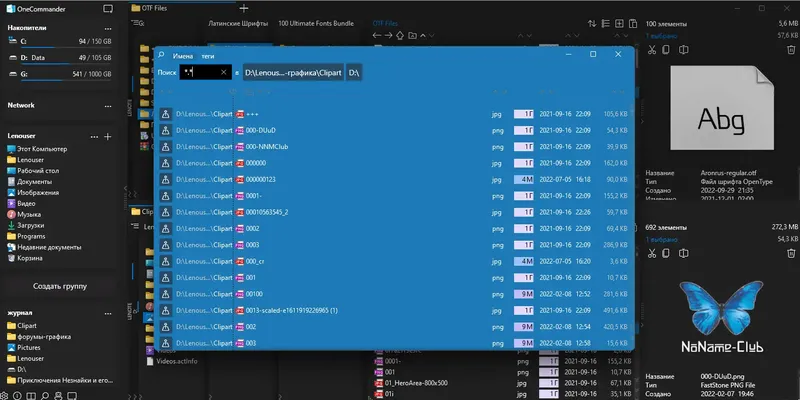Click the magnifier icon in the search dialog
The height and width of the screenshot is (400, 800).
(x=162, y=55)
